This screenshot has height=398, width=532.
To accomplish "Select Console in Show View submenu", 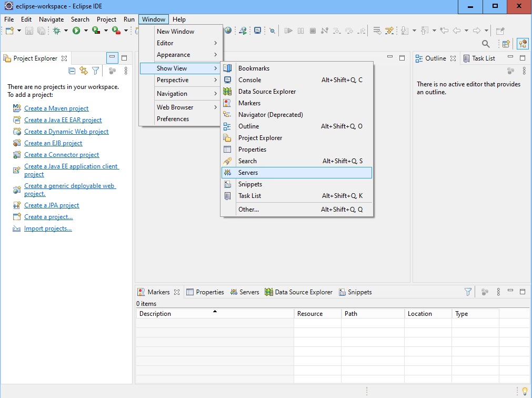I will 297,79.
